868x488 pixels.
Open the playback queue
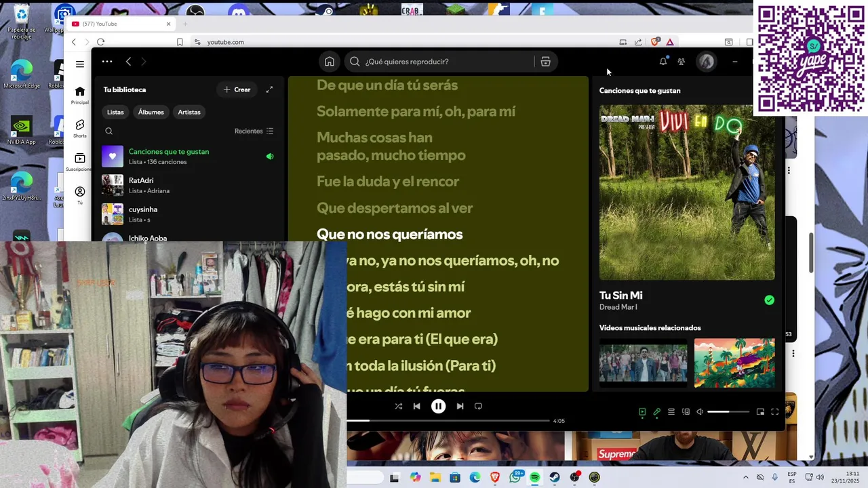click(671, 411)
